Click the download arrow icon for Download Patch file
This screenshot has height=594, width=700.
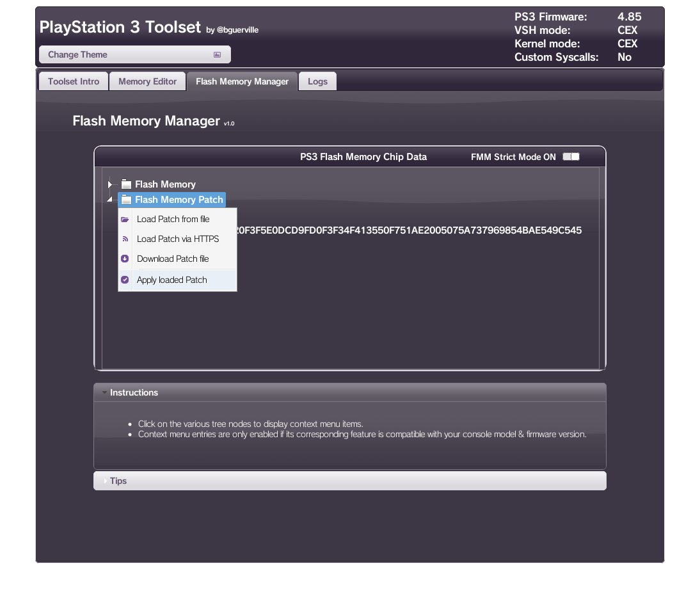(125, 259)
